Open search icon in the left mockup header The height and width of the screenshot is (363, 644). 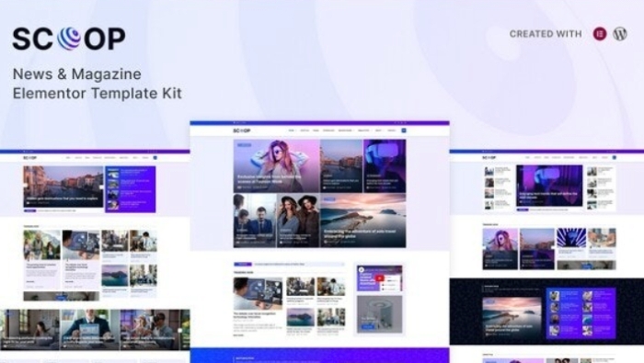click(x=155, y=157)
